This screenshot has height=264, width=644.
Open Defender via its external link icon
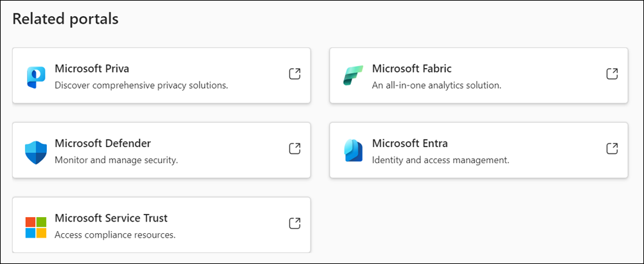pos(294,148)
